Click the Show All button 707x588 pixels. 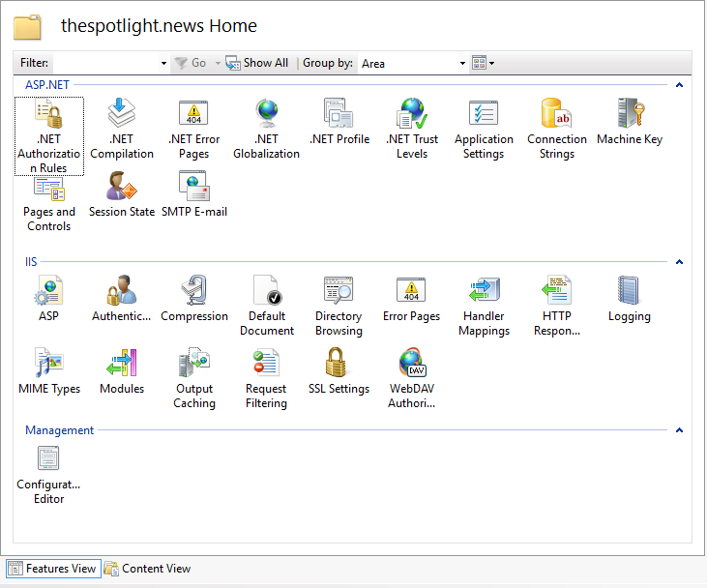256,63
